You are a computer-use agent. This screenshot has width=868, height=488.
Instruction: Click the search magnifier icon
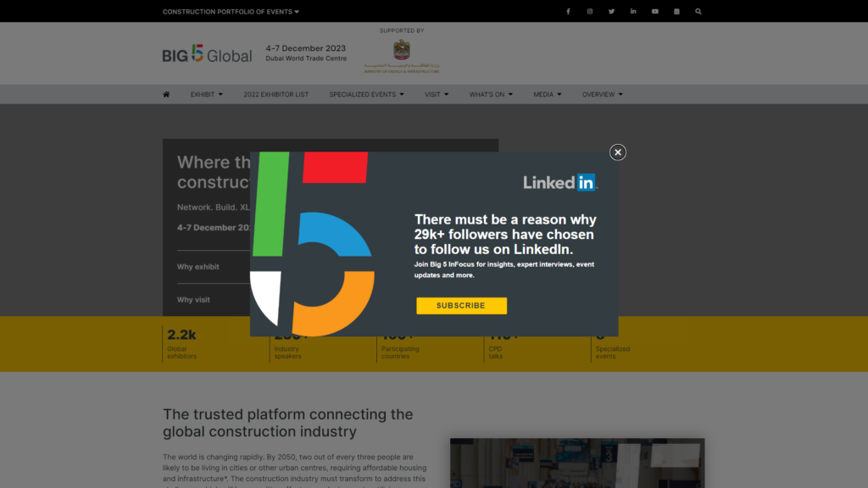coord(698,11)
